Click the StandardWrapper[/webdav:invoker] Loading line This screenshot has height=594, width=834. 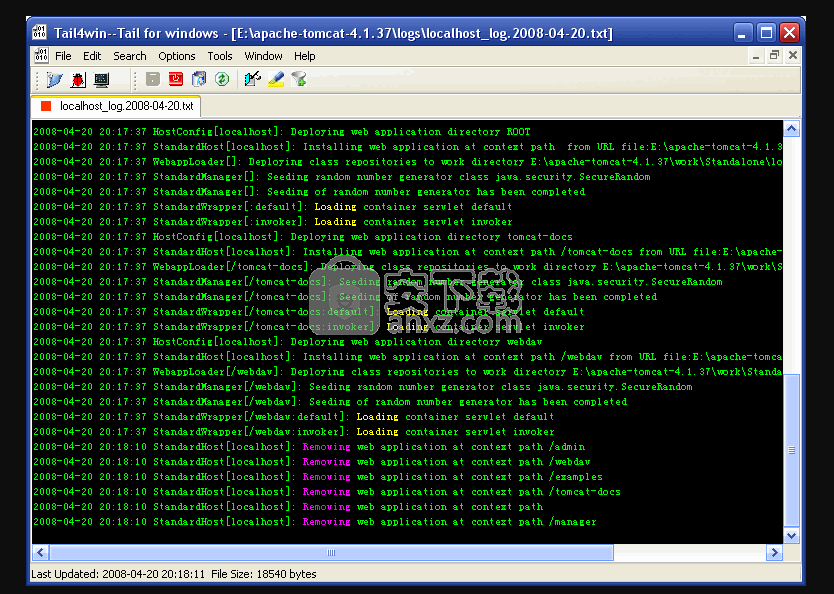pyautogui.click(x=294, y=431)
